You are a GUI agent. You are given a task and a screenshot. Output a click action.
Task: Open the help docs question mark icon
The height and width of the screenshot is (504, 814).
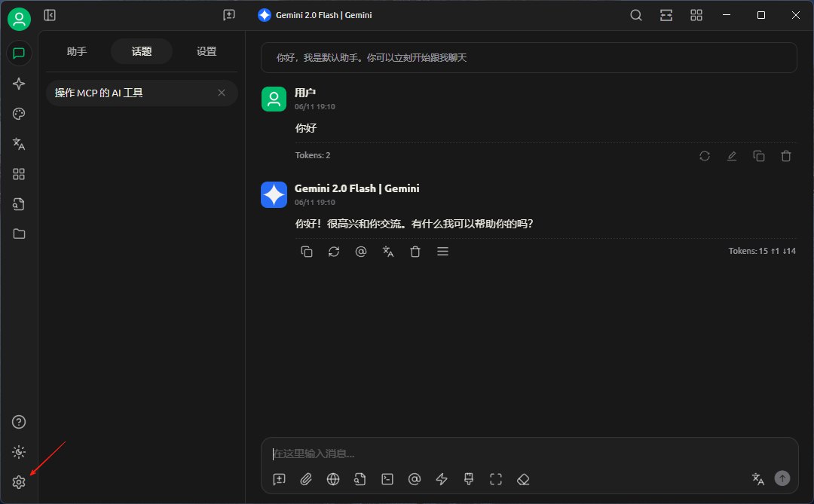click(x=19, y=422)
